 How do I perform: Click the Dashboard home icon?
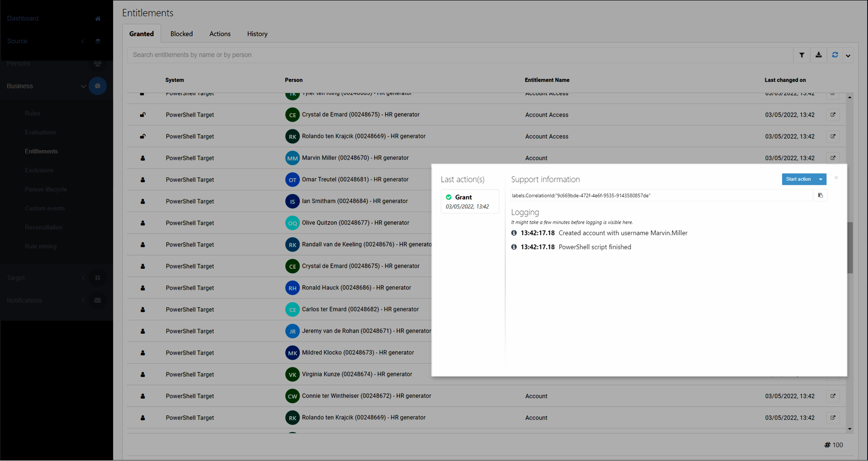coord(98,19)
